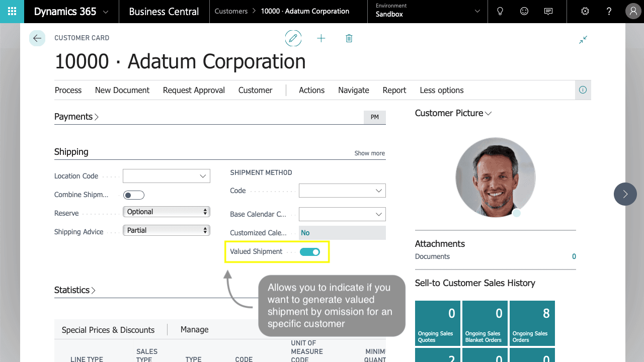Click the Business Central home link
This screenshot has width=644, height=362.
(x=164, y=12)
